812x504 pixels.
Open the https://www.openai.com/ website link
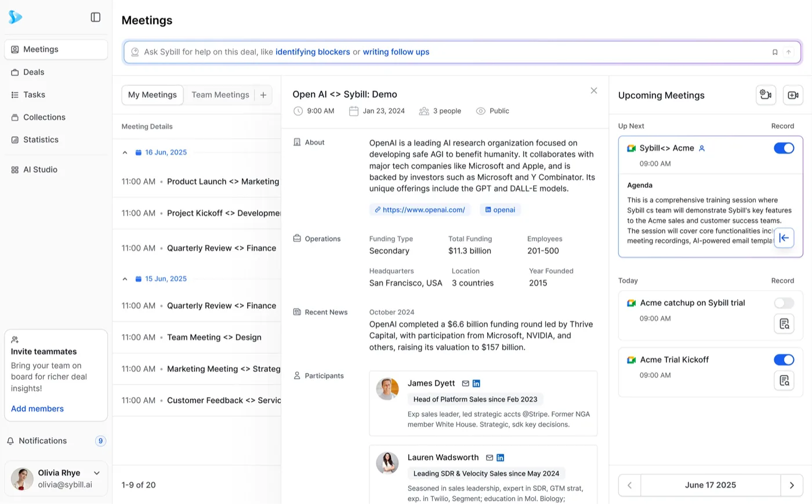[420, 210]
